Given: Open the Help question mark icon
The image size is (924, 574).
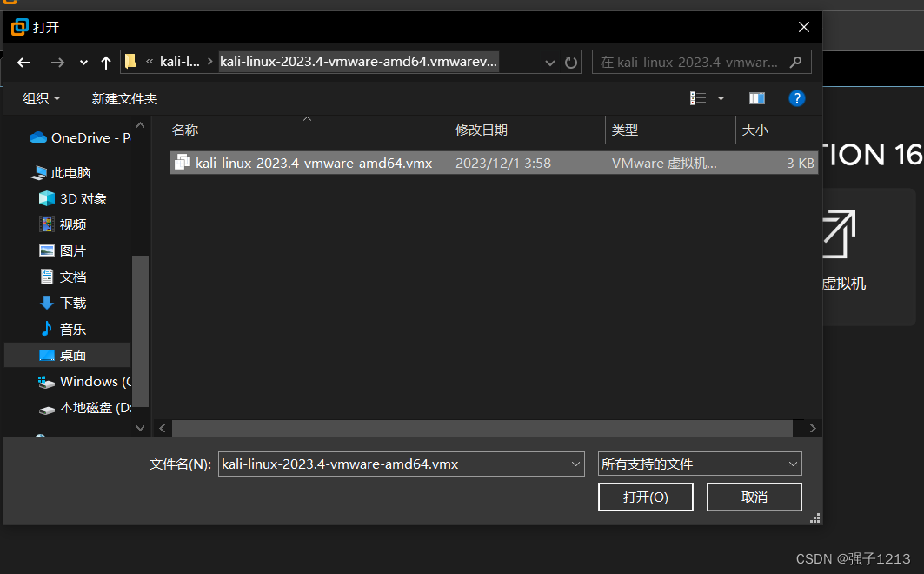Looking at the screenshot, I should 797,98.
